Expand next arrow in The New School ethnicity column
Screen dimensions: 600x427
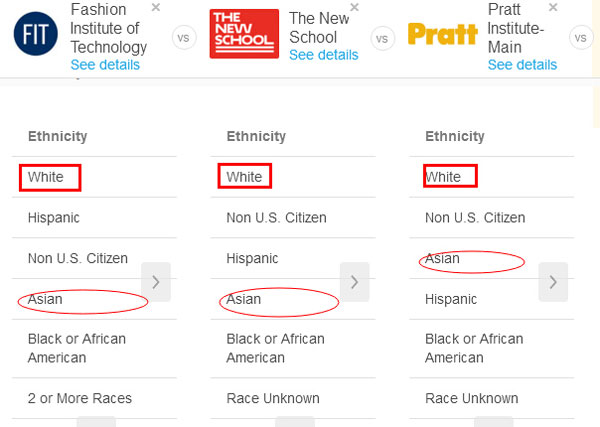pyautogui.click(x=355, y=282)
